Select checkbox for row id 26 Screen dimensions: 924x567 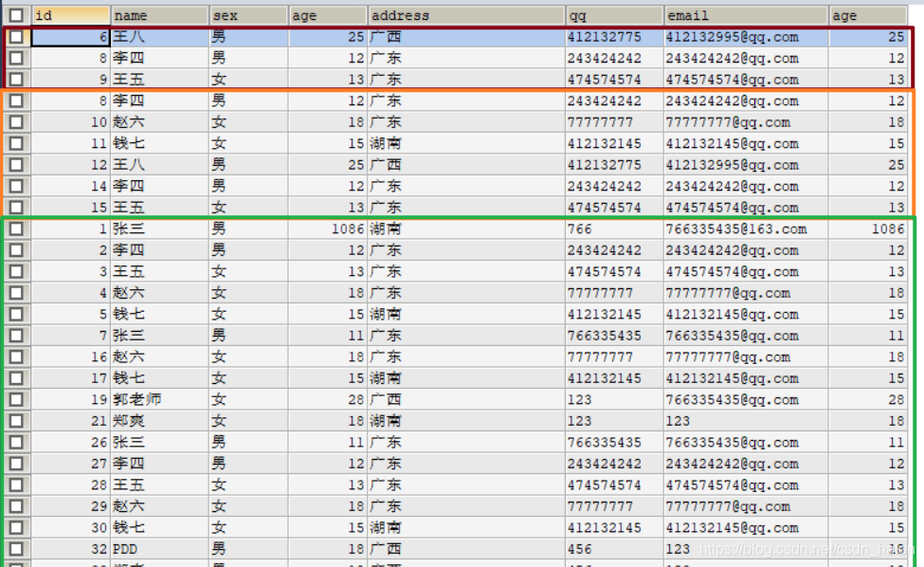16,442
